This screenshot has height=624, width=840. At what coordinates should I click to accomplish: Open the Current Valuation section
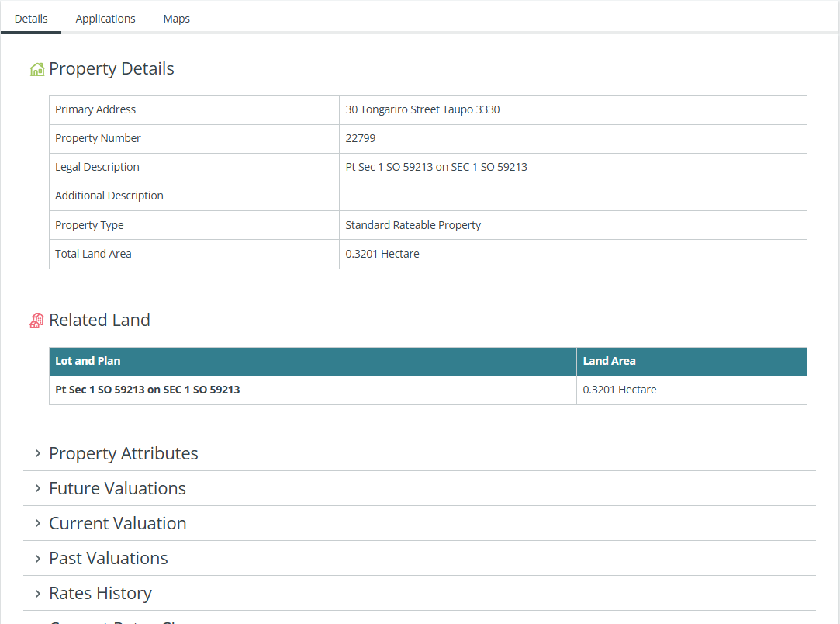point(117,523)
